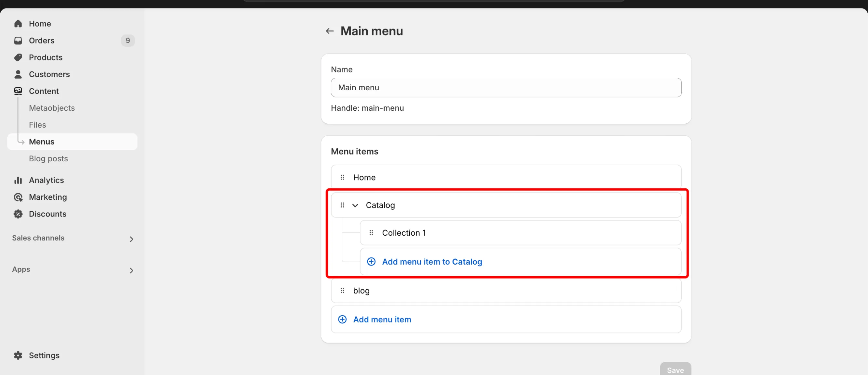
Task: Click the Save button
Action: tap(675, 369)
